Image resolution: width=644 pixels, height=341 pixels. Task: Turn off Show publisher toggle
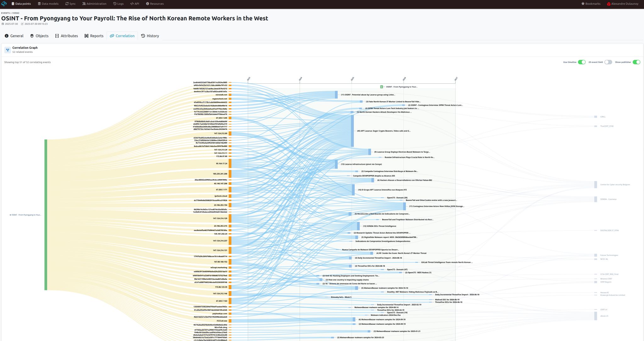pos(636,62)
